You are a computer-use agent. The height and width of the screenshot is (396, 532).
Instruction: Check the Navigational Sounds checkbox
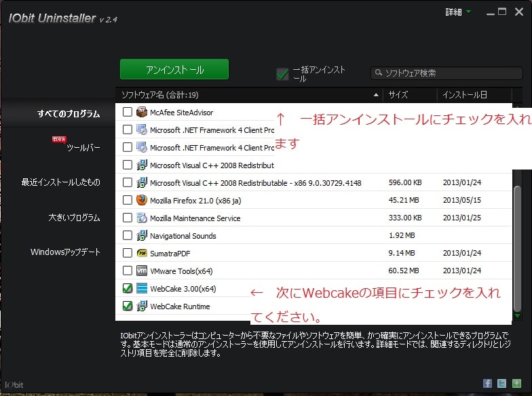tap(128, 235)
